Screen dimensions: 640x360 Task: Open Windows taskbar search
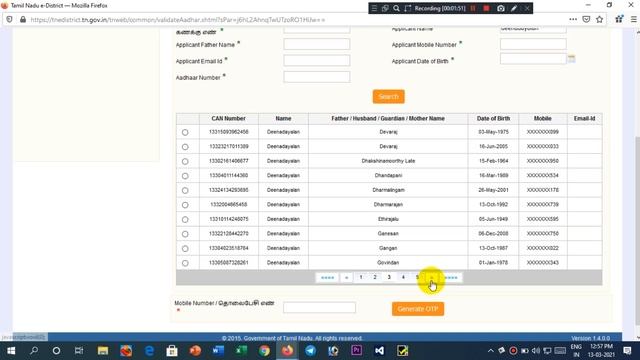tap(34, 351)
